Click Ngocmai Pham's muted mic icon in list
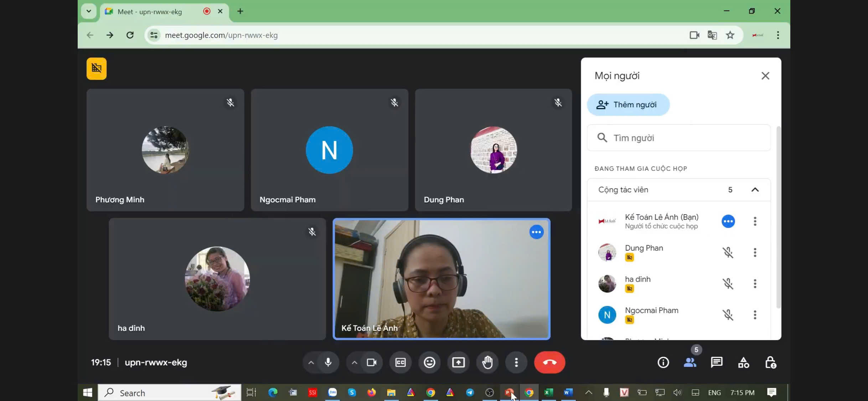Viewport: 868px width, 401px height. 728,315
